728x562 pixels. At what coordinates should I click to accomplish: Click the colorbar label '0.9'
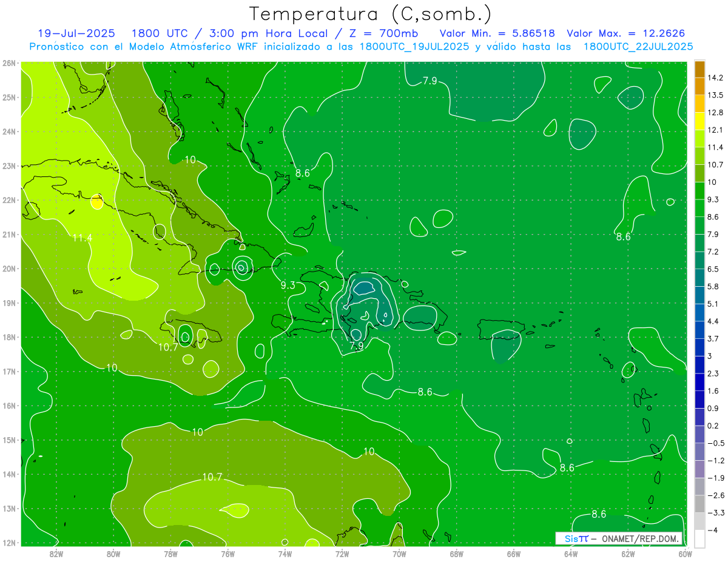(x=713, y=408)
